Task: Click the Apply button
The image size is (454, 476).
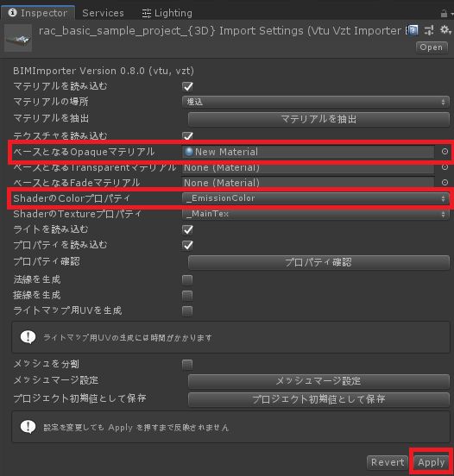Action: 432,462
